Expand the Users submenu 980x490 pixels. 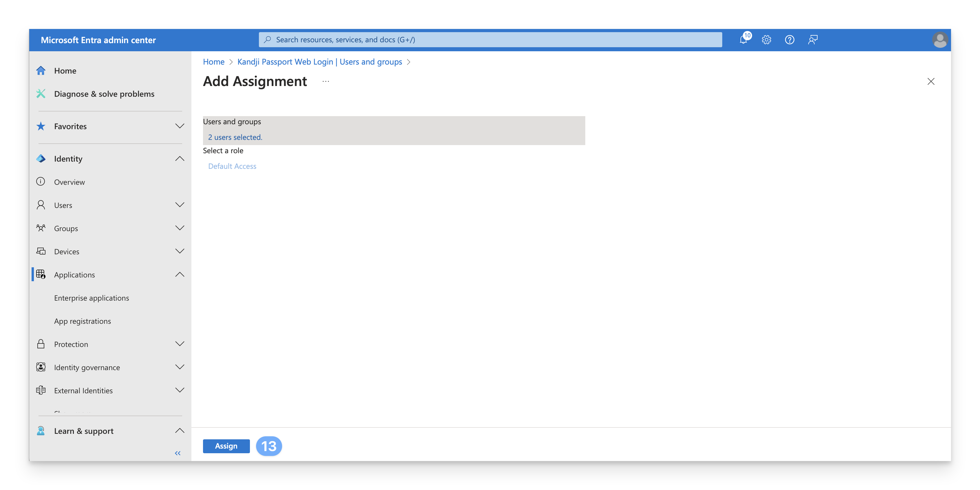tap(180, 205)
